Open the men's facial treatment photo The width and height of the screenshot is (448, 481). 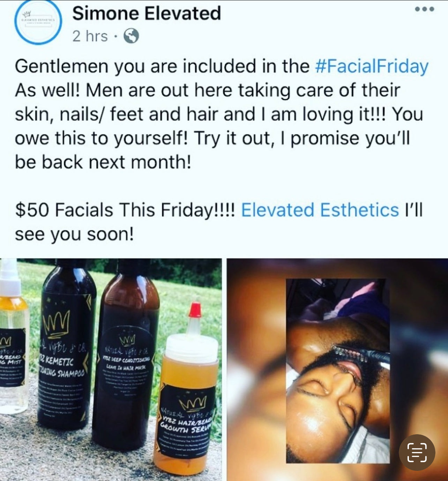pyautogui.click(x=337, y=370)
